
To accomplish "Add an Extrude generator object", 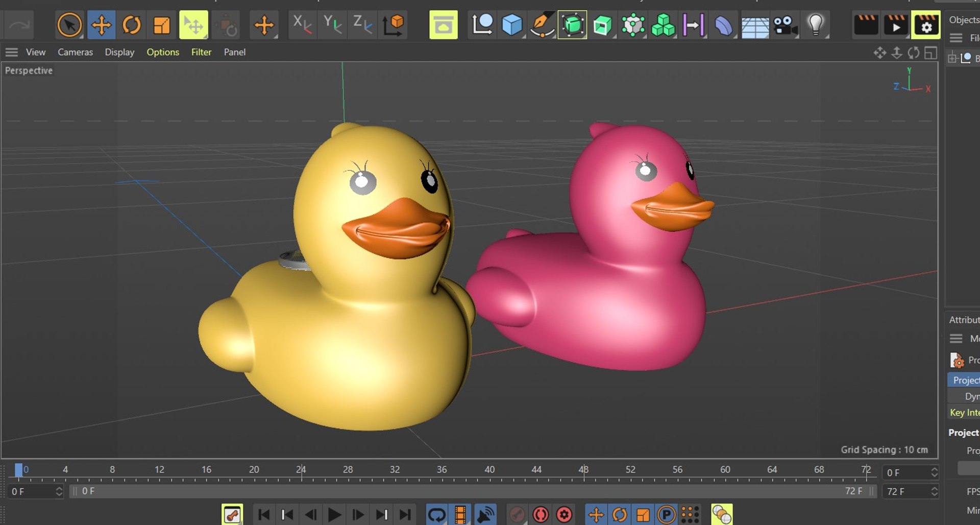I will coord(602,25).
